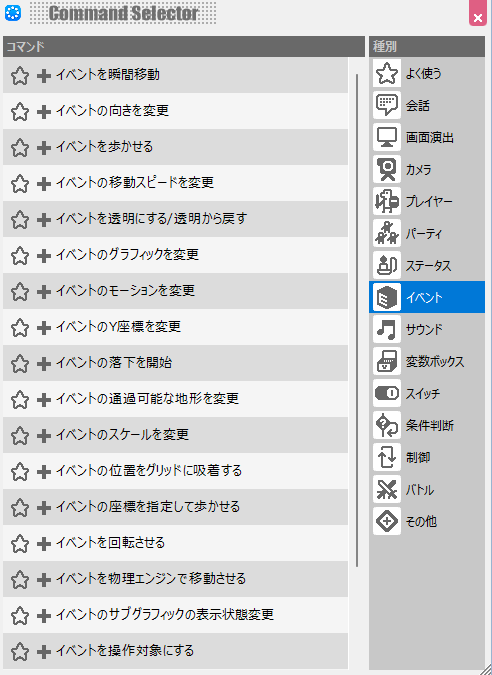Screen dimensions: 492x675
Task: Toggle favorite star for イベントを歩かせる
Action: tap(20, 148)
